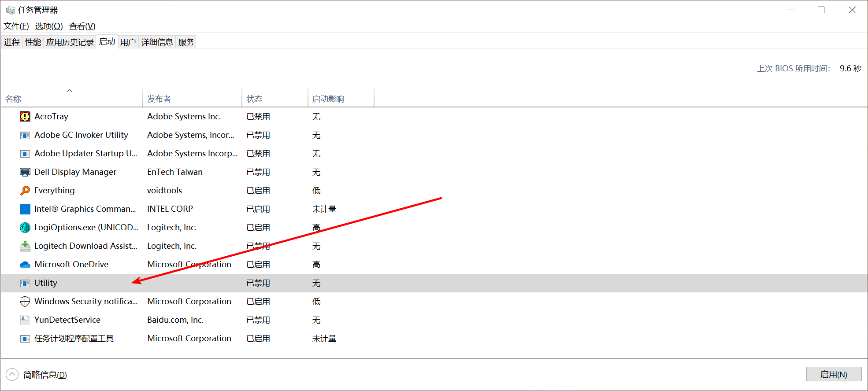Viewport: 868px width, 391px height.
Task: Select the Dell Display Manager name
Action: tap(75, 172)
